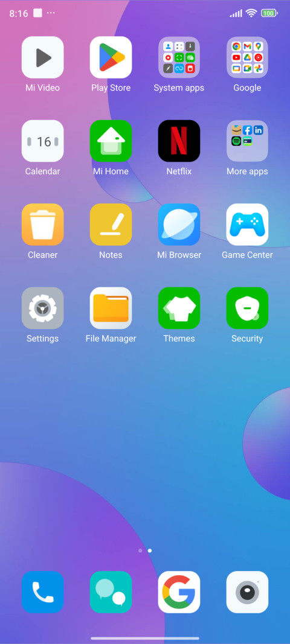Launch Mi Browser
The width and height of the screenshot is (290, 644).
(x=179, y=225)
